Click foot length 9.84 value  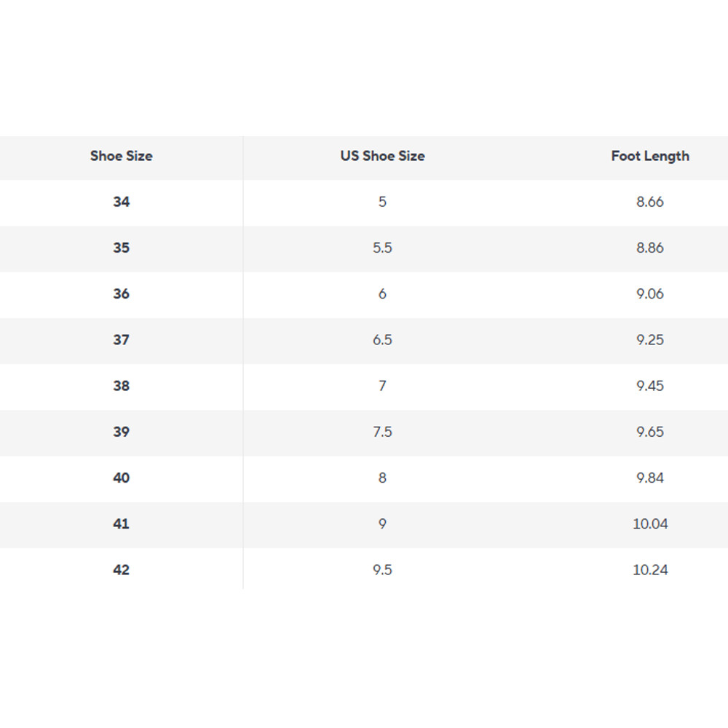point(650,478)
